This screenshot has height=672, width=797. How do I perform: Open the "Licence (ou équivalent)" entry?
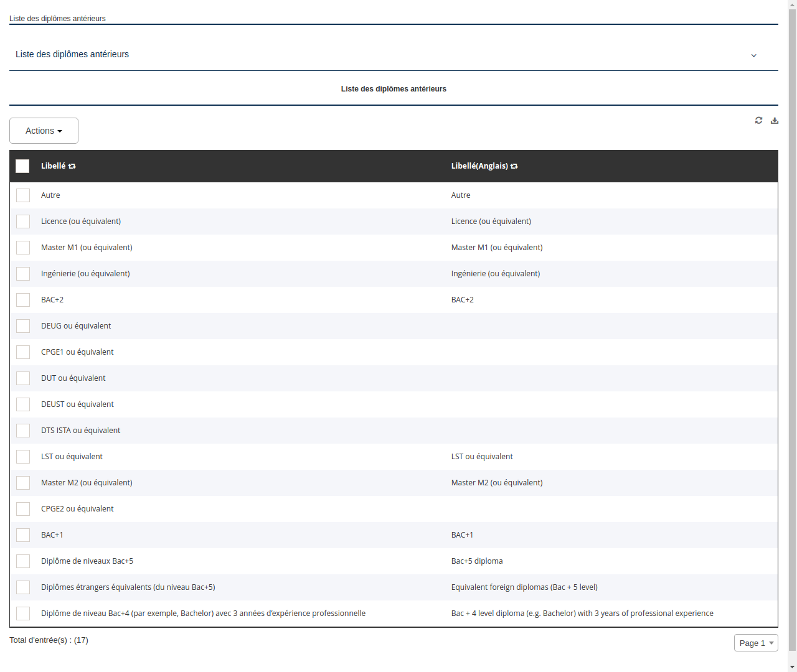81,221
